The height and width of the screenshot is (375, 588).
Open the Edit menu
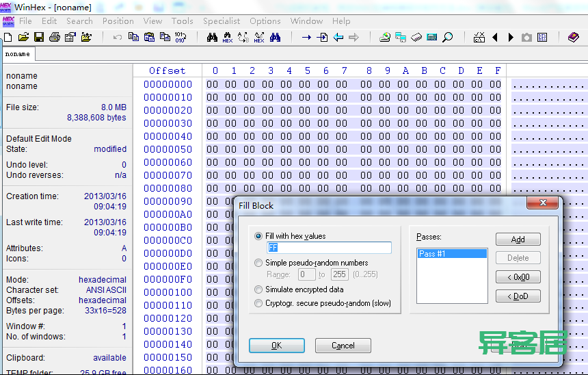point(49,21)
